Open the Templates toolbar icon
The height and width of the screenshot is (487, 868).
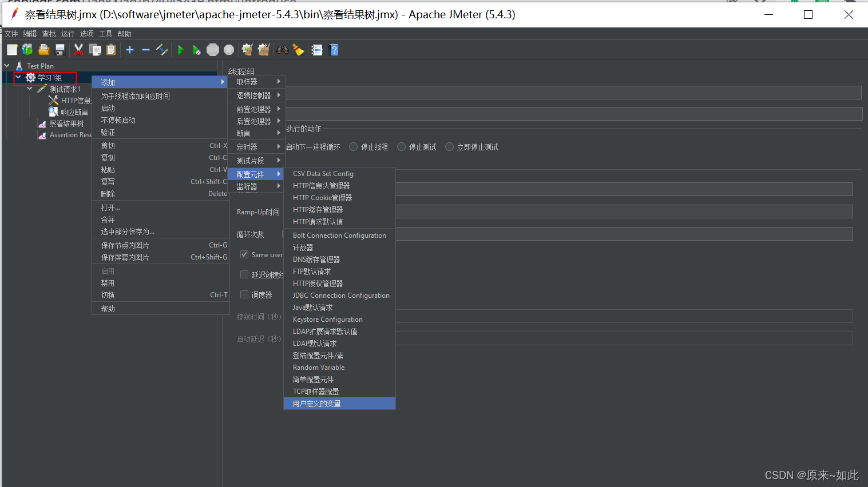pos(27,50)
